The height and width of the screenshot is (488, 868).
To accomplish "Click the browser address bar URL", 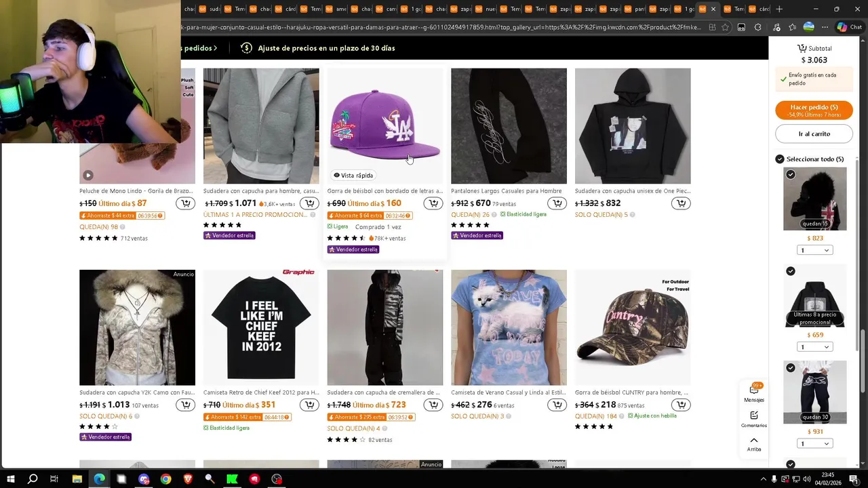I will click(441, 27).
